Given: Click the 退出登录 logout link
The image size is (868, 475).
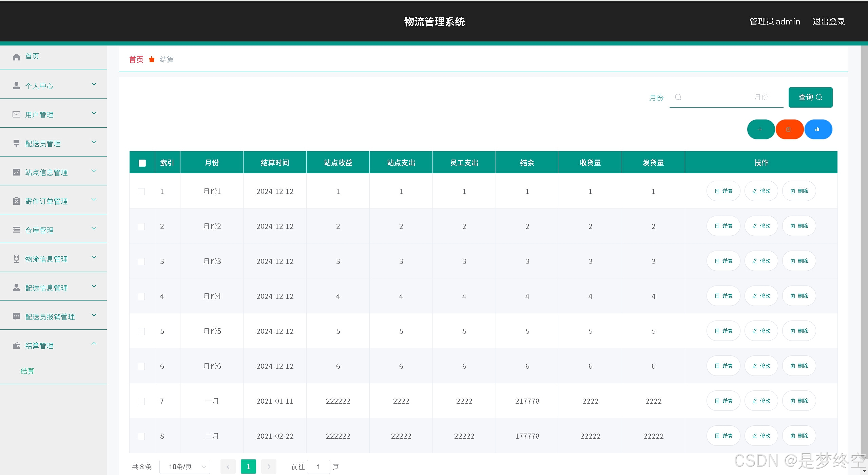Looking at the screenshot, I should coord(828,22).
